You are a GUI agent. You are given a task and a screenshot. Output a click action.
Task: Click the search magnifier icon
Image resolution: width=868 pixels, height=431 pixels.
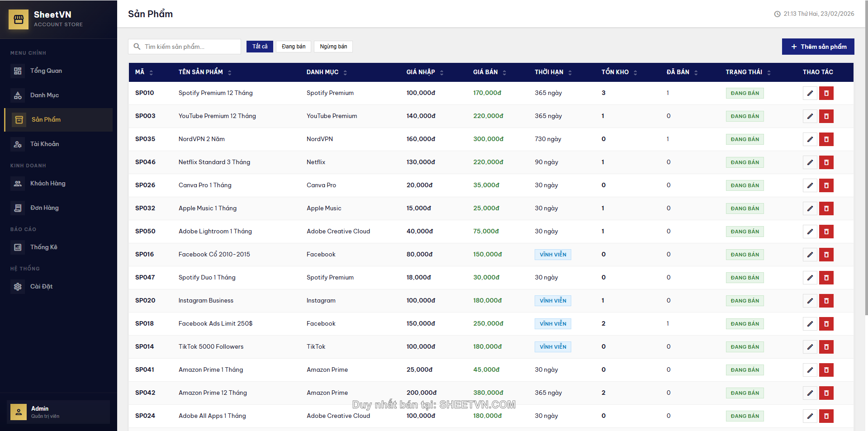tap(137, 47)
